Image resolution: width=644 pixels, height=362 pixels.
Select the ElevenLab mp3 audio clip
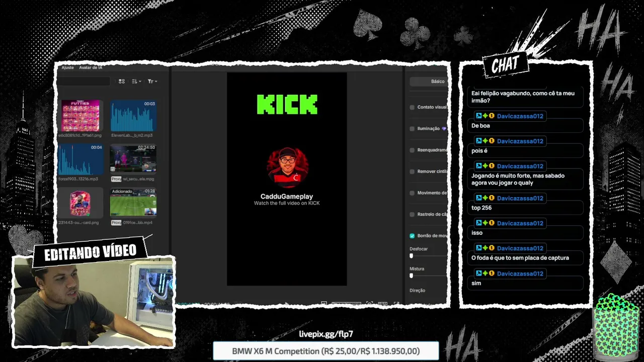133,116
